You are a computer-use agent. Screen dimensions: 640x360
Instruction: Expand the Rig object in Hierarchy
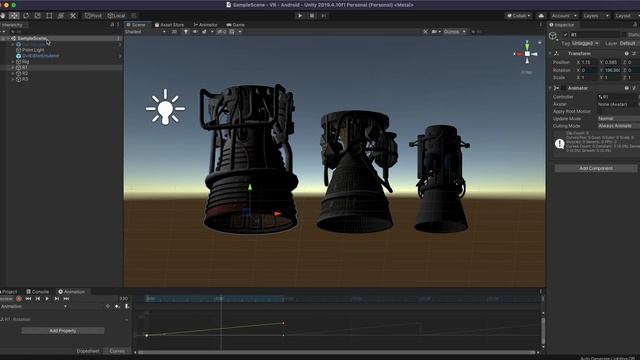[x=13, y=62]
